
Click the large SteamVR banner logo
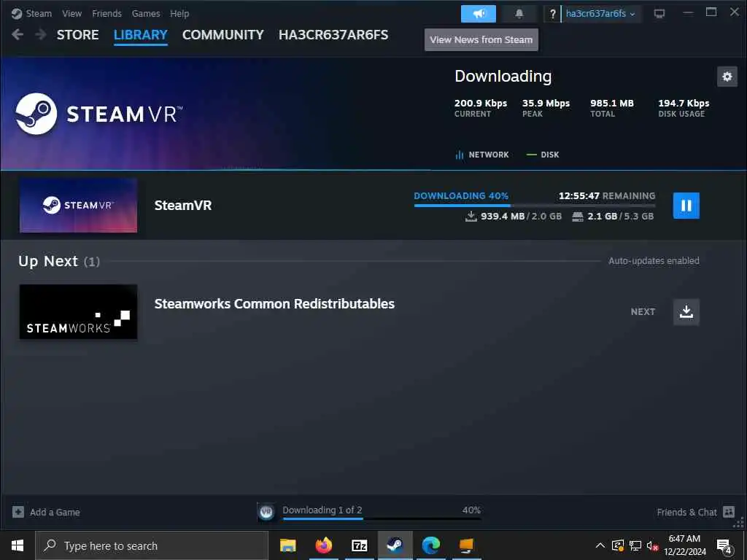click(99, 114)
